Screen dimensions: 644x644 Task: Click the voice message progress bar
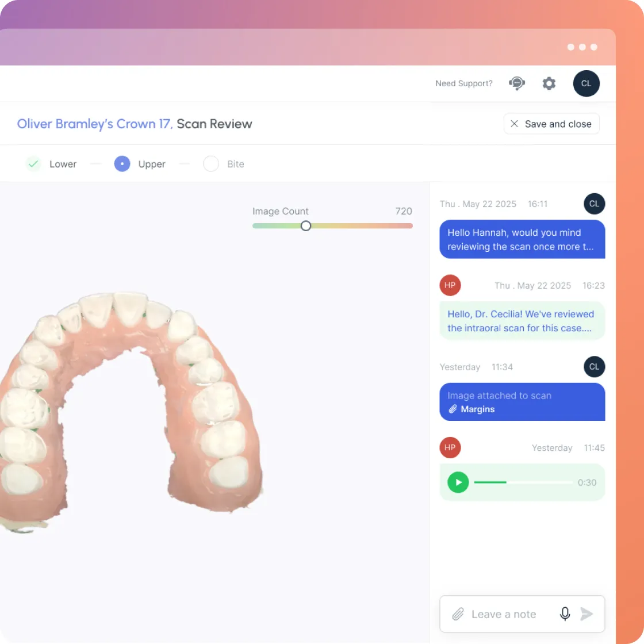pos(523,482)
